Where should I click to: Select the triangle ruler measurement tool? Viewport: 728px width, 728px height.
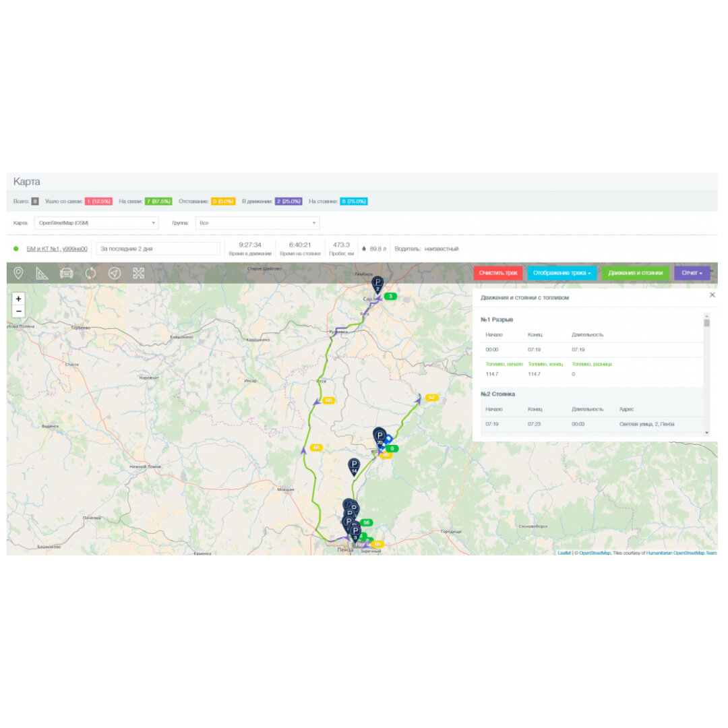click(42, 274)
